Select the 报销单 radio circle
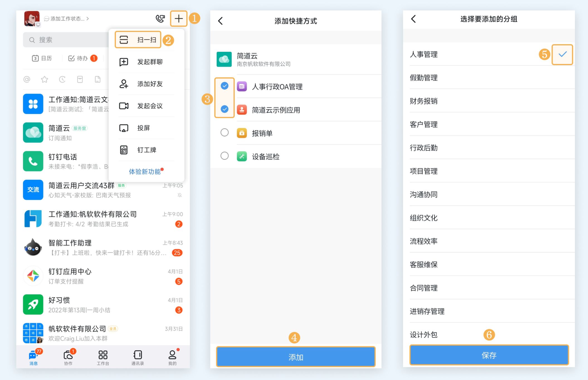 point(225,132)
